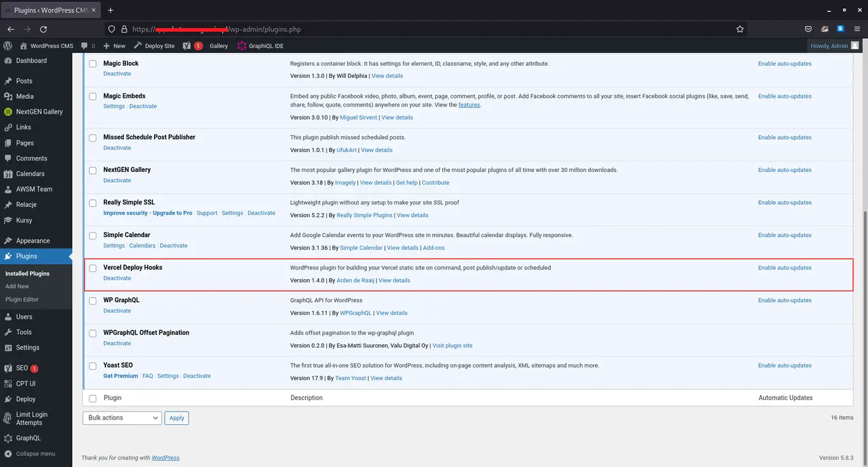
Task: Open the New menu in the admin bar
Action: coord(114,45)
